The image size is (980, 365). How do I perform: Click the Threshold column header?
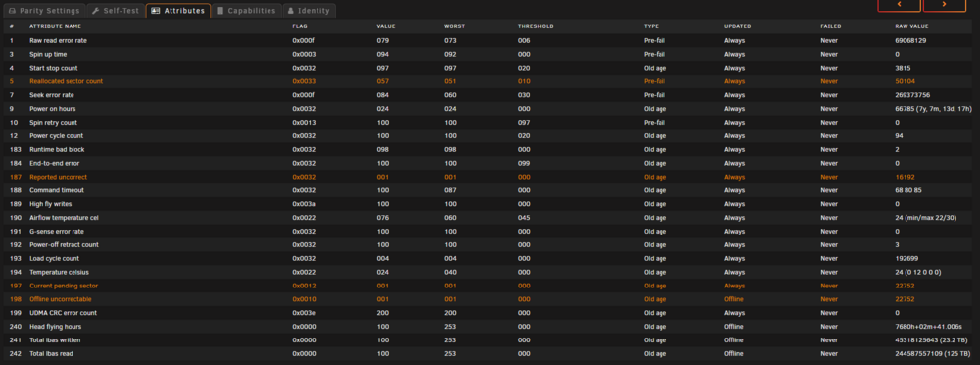click(536, 26)
